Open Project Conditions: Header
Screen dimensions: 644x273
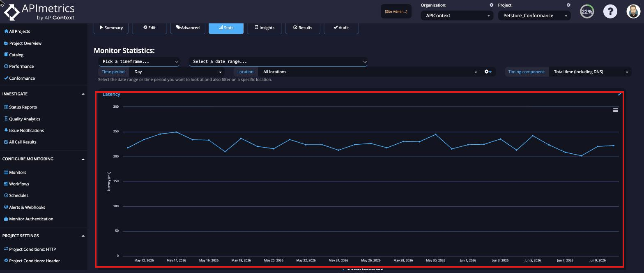coord(32,261)
